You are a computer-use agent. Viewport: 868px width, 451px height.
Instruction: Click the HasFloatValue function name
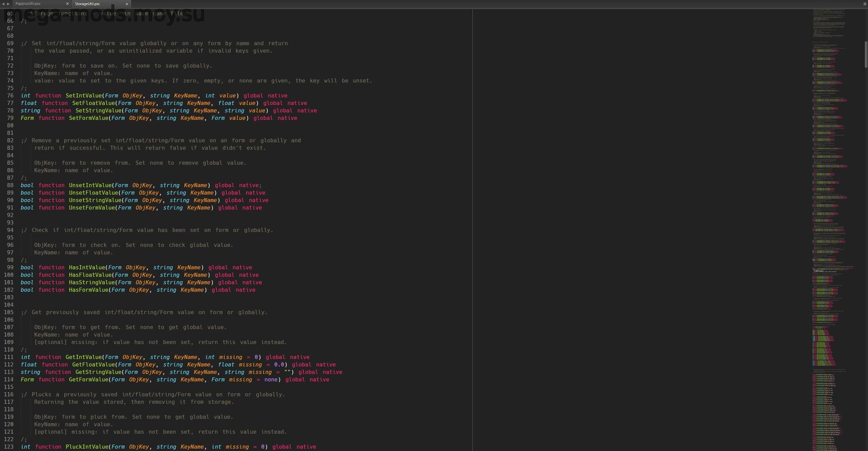point(90,275)
